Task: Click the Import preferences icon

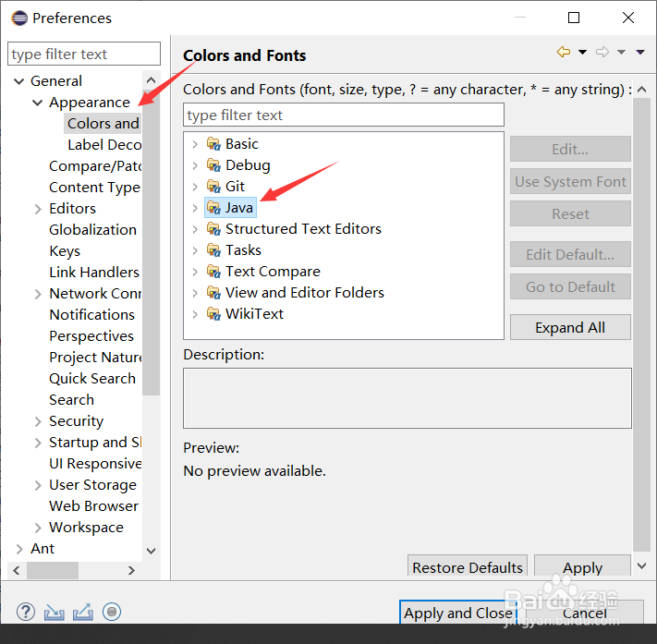Action: tap(55, 612)
